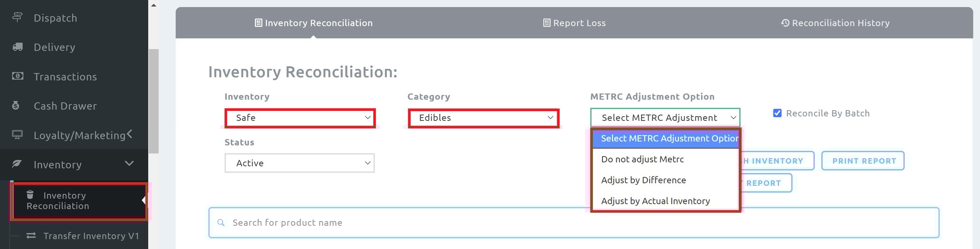Image resolution: width=980 pixels, height=249 pixels.
Task: Click the Transactions money icon
Action: point(18,76)
